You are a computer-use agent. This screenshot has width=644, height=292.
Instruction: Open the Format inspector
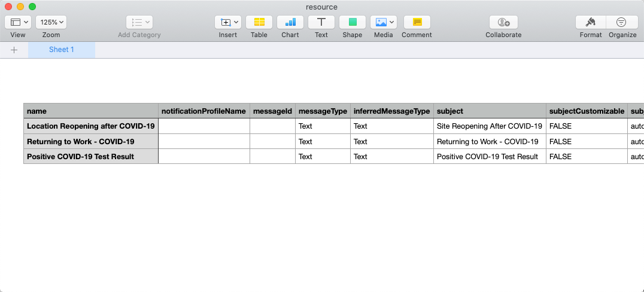pyautogui.click(x=591, y=22)
